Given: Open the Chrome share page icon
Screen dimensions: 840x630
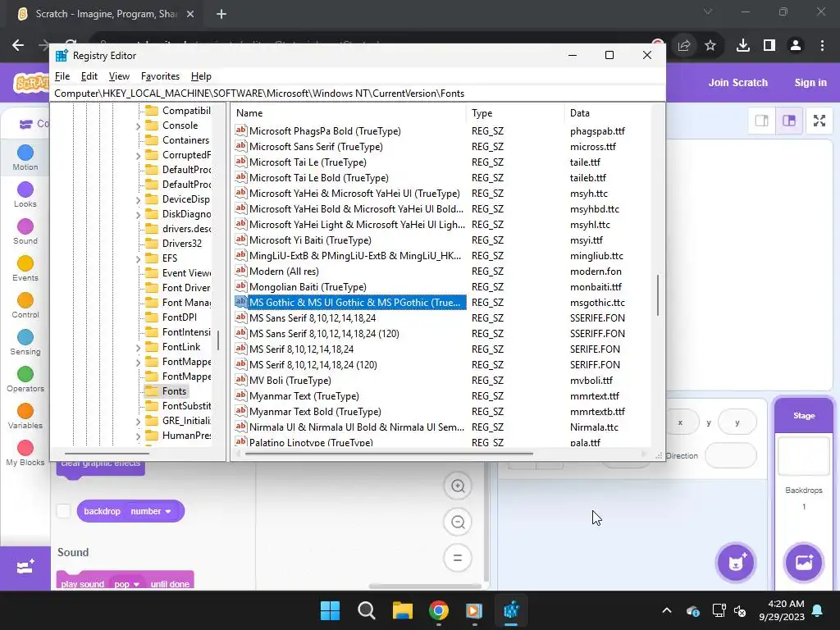Looking at the screenshot, I should 684,46.
